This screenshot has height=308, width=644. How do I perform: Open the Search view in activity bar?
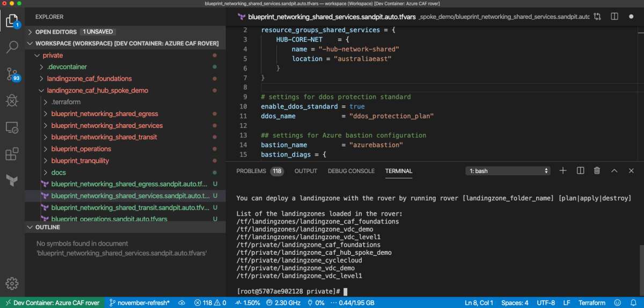click(x=12, y=47)
